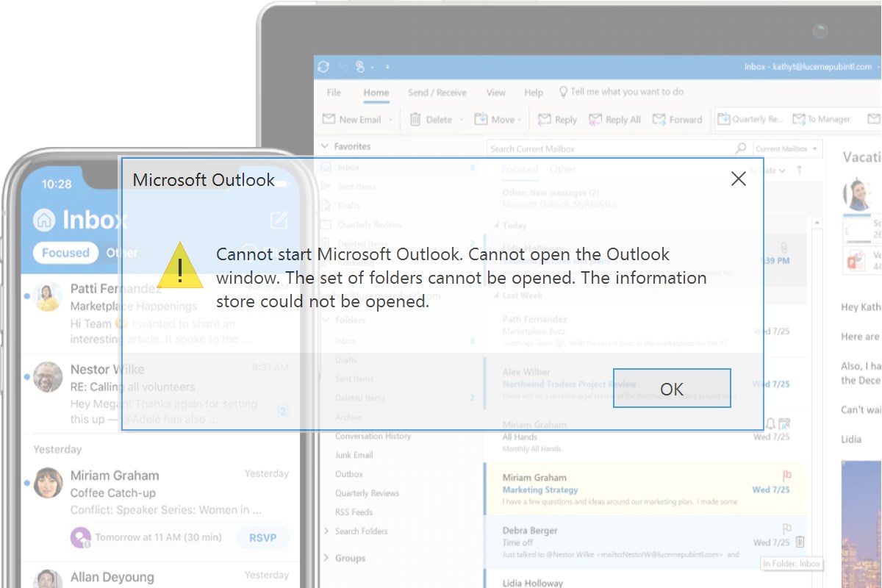Click the yellow warning icon in the dialog
Screen dimensions: 882x588
point(180,265)
